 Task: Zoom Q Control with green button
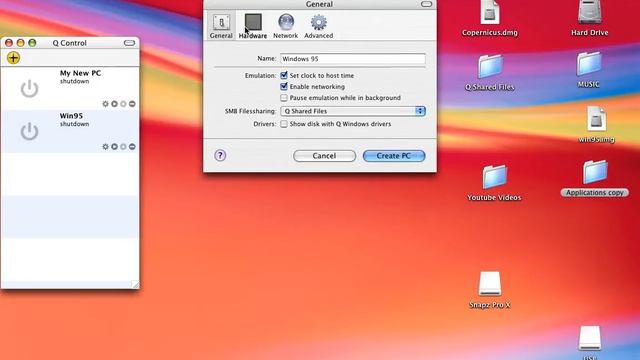(32, 43)
